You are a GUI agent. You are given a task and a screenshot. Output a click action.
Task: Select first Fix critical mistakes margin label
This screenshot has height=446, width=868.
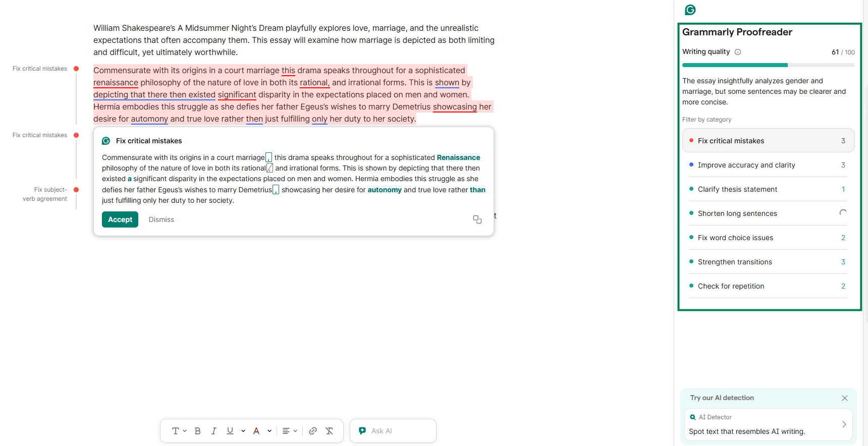tap(40, 69)
